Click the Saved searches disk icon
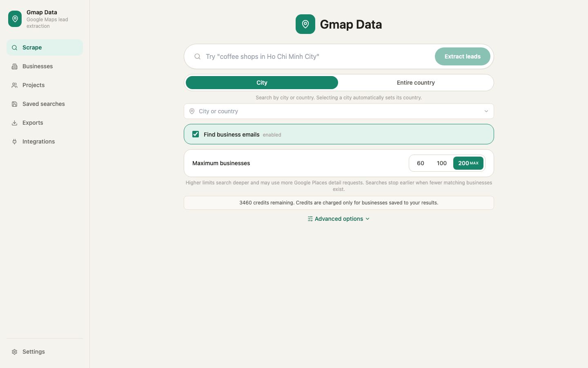This screenshot has height=368, width=588. [14, 104]
